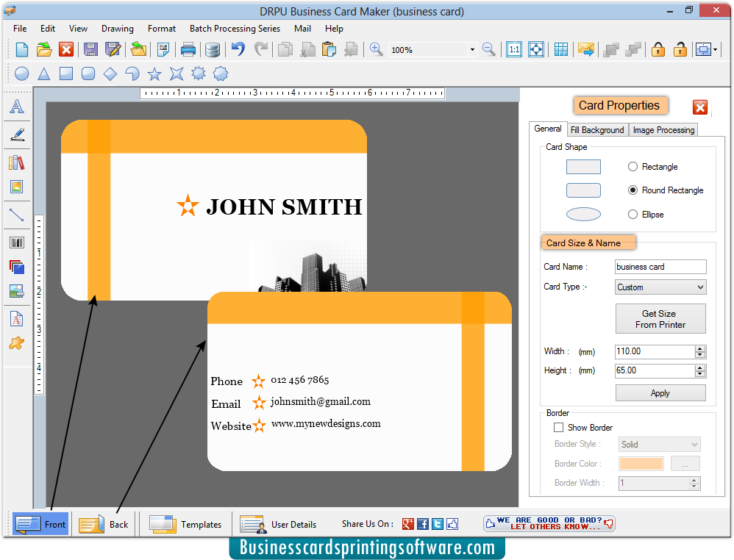Click the Paste clipboard icon
Viewport: 734px width, 560px height.
click(329, 49)
